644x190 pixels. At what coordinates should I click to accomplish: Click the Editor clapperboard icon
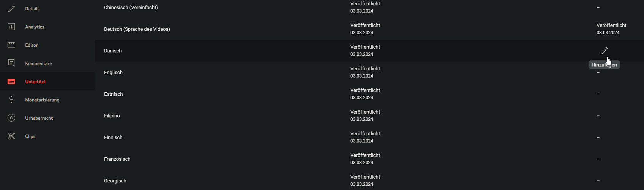click(x=11, y=45)
